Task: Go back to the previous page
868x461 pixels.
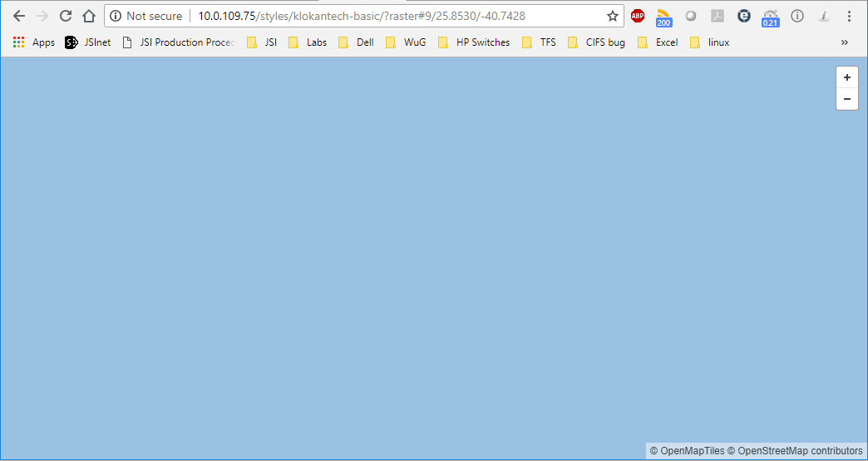Action: click(19, 16)
